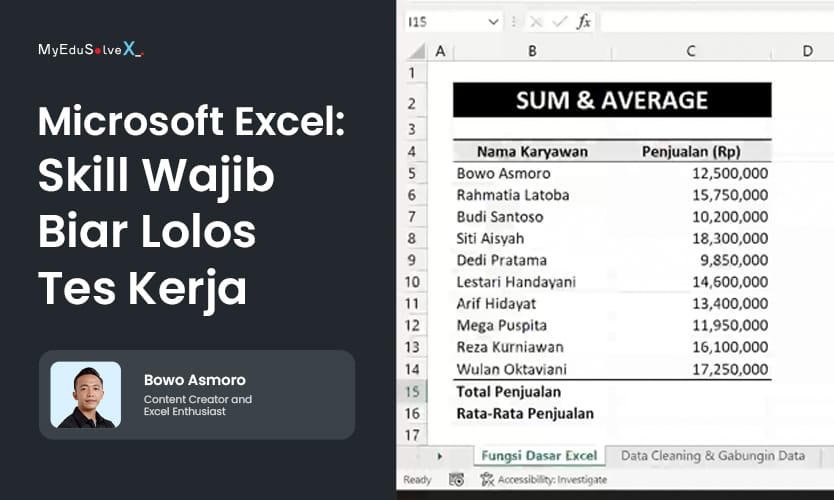Click the sheet tab scroll right arrow
834x500 pixels.
pyautogui.click(x=440, y=456)
